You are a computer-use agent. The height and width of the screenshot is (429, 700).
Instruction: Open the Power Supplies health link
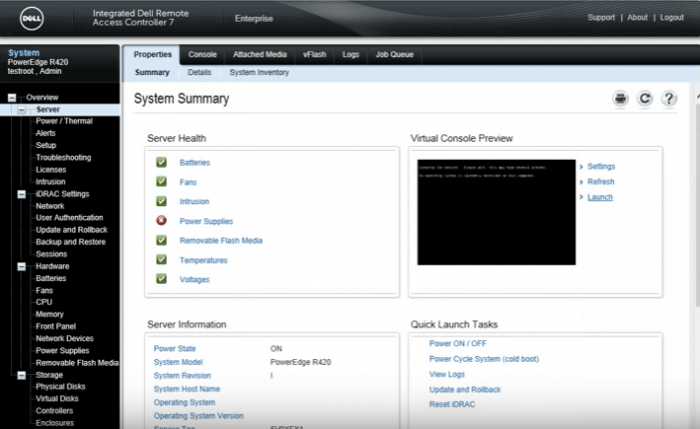click(x=206, y=221)
